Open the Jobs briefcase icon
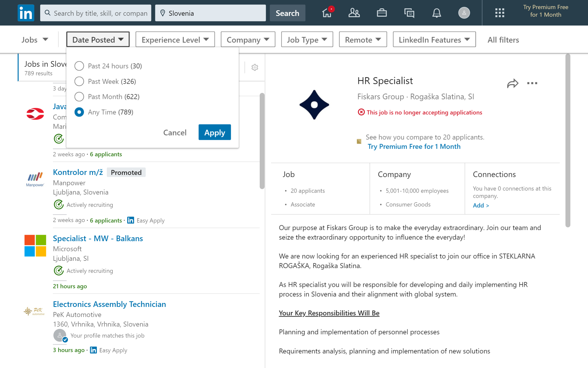588x368 pixels. pos(381,13)
